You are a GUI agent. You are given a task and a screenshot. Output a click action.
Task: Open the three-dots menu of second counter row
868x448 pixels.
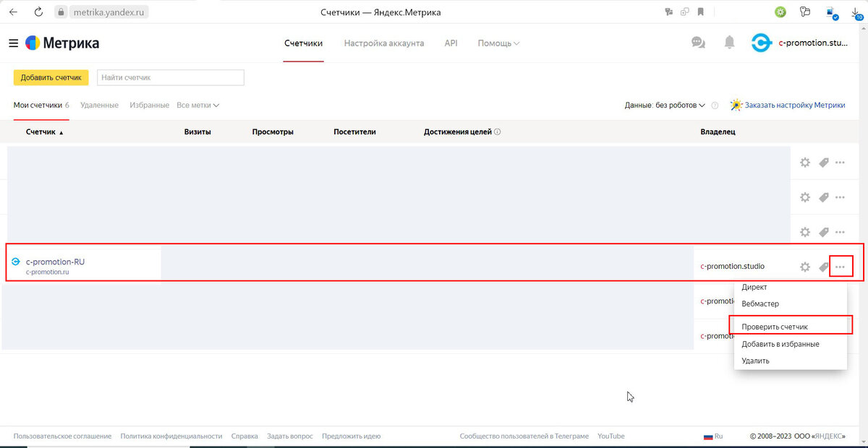pos(840,197)
